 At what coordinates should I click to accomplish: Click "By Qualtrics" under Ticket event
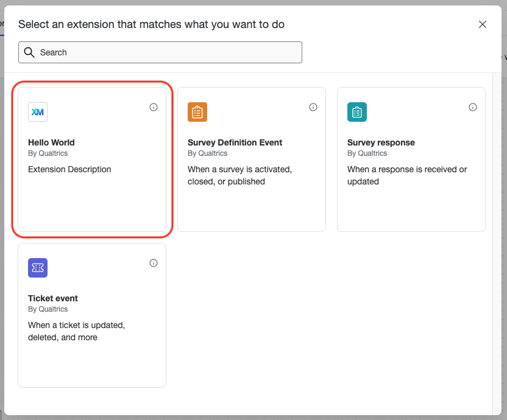48,309
